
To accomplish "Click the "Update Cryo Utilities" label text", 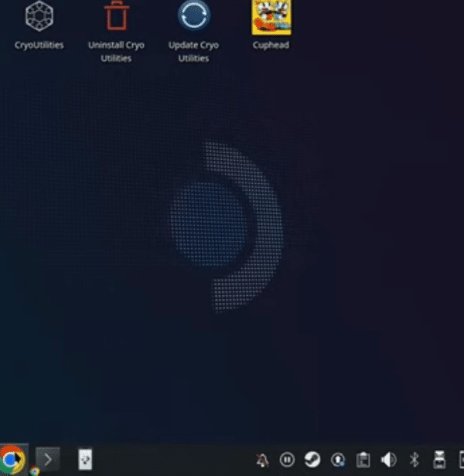I will (x=193, y=52).
